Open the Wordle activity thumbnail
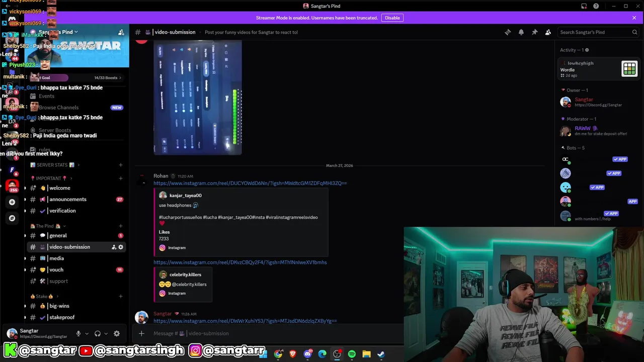644x362 pixels. pyautogui.click(x=629, y=68)
